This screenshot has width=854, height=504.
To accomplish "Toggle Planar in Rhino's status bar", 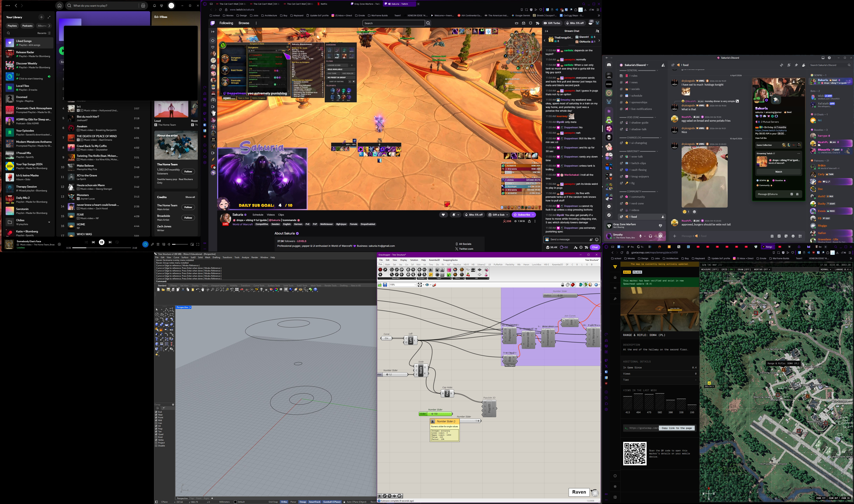I will coord(293,502).
